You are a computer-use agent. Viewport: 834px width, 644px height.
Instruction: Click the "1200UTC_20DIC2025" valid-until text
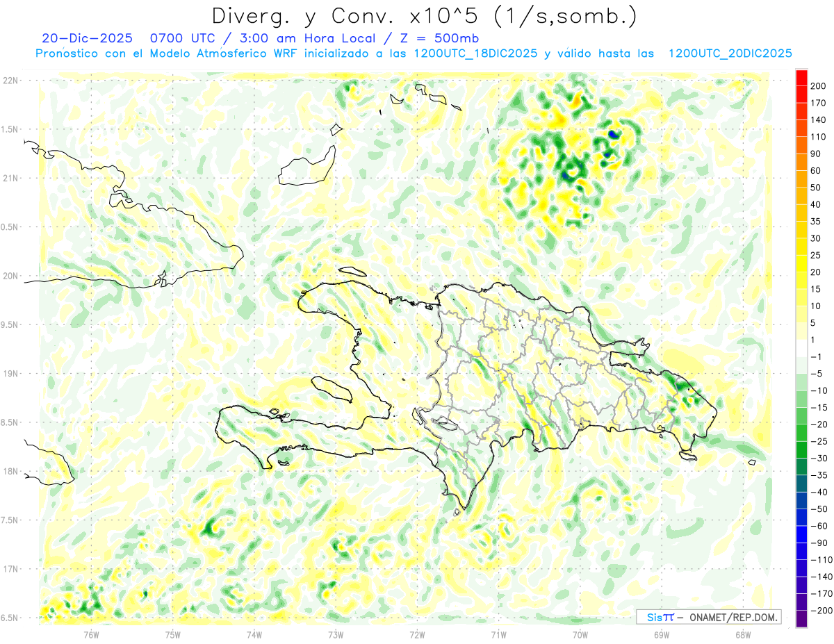730,53
